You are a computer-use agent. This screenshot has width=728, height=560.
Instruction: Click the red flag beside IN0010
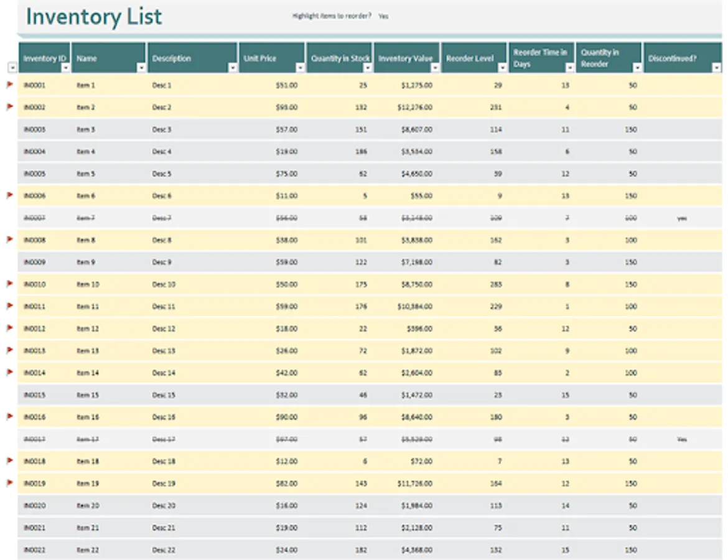pyautogui.click(x=9, y=284)
